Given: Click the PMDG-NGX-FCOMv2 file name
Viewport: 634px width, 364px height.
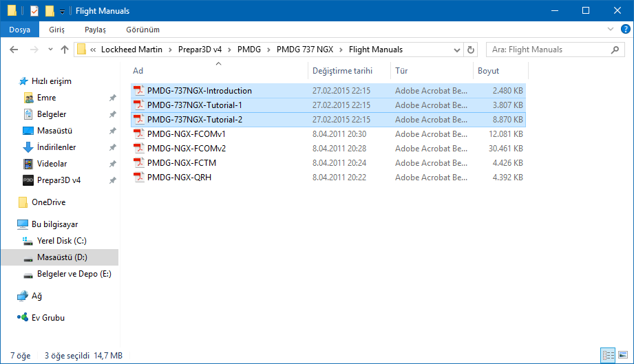Looking at the screenshot, I should 187,148.
